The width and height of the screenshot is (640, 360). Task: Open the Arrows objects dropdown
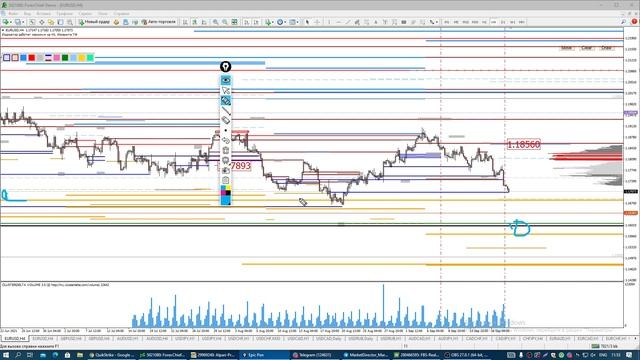432,22
